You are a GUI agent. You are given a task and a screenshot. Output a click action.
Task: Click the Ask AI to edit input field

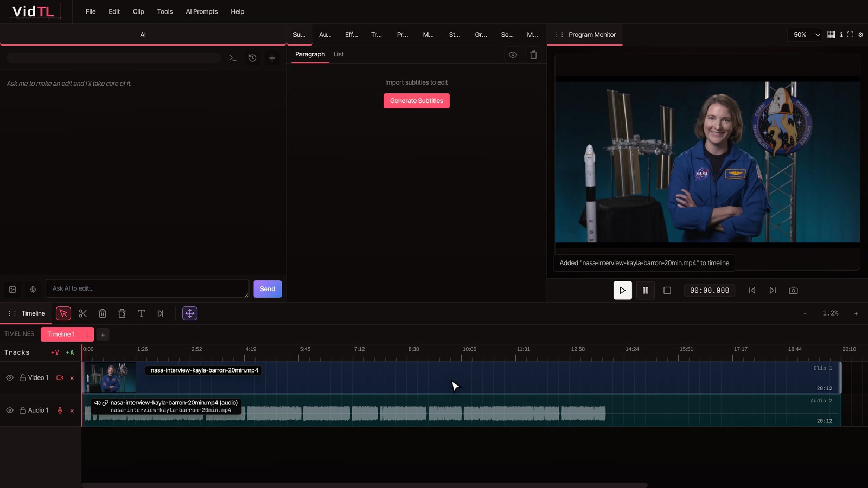pos(147,288)
